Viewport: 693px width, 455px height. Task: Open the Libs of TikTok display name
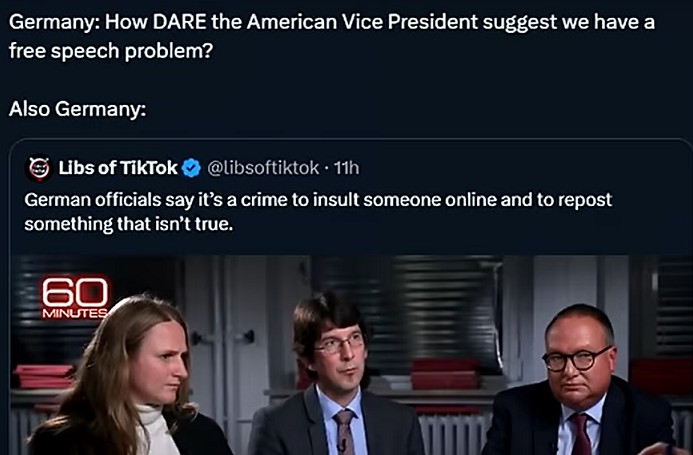click(x=118, y=167)
